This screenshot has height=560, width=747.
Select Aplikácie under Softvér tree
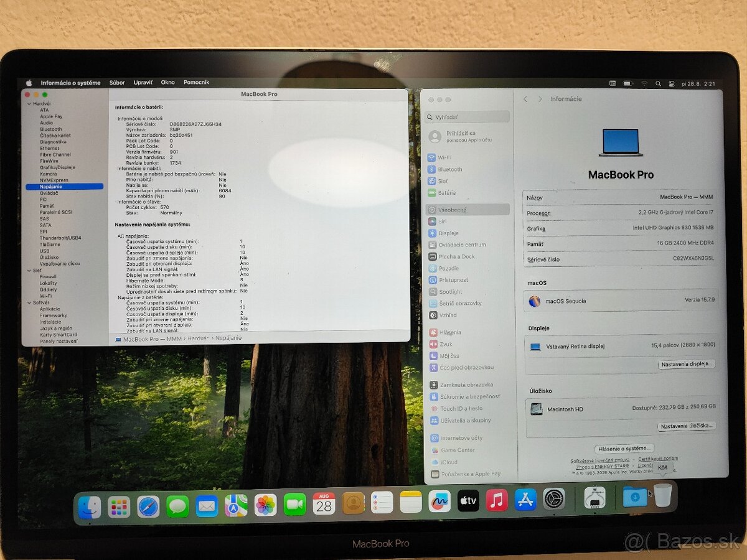[50, 309]
